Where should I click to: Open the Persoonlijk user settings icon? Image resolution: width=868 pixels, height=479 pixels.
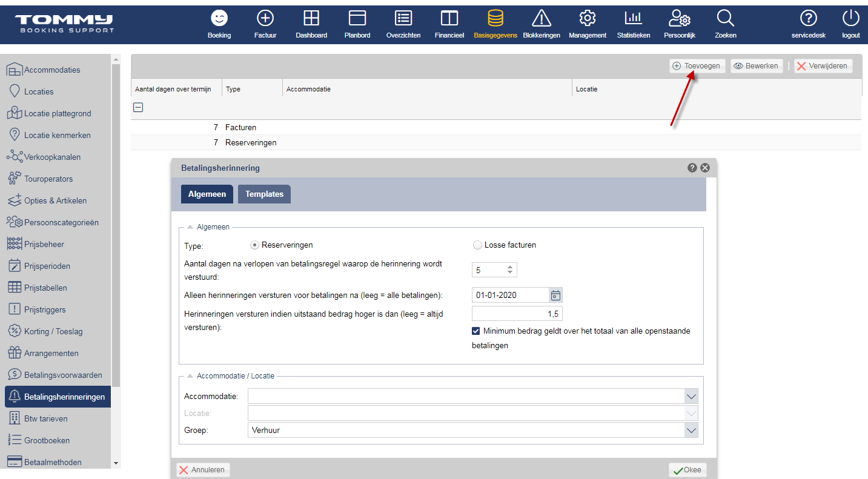point(680,18)
